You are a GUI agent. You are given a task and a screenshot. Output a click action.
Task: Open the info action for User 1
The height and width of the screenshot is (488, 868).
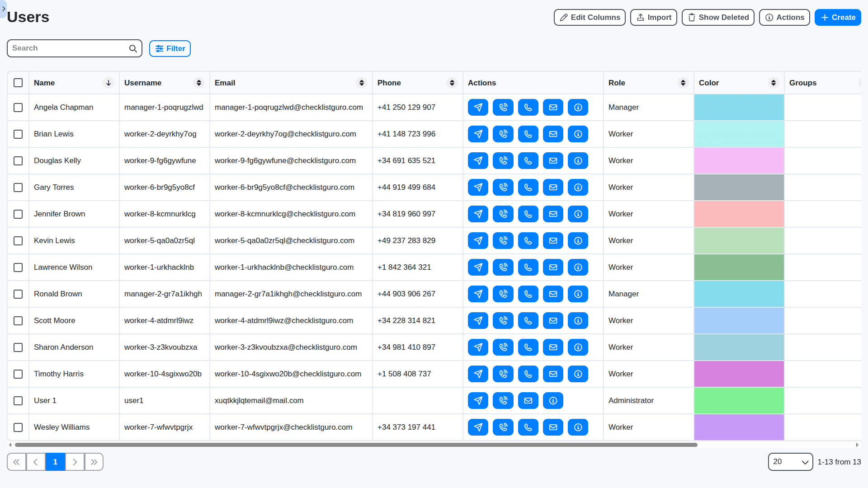553,400
